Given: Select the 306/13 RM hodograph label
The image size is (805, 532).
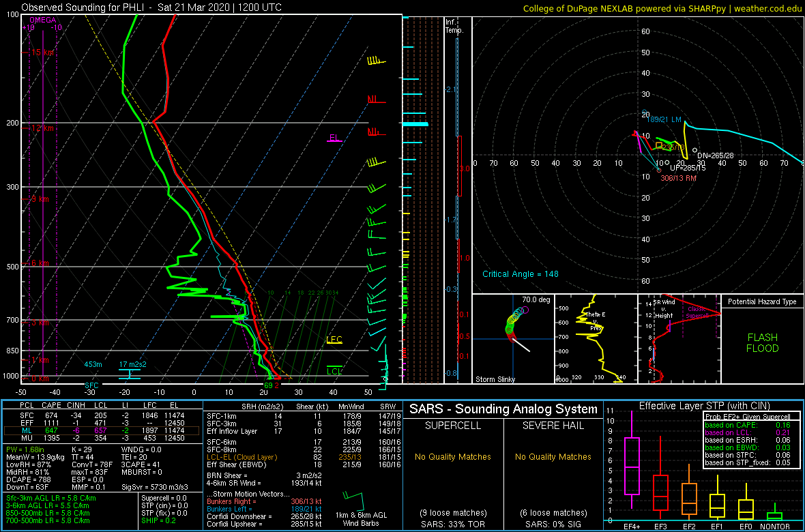Looking at the screenshot, I should (677, 178).
